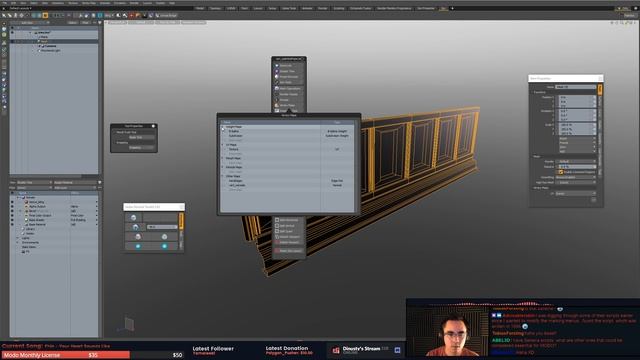The height and width of the screenshot is (360, 640).
Task: Open the Assign Material dropdown
Action: tap(75, 182)
